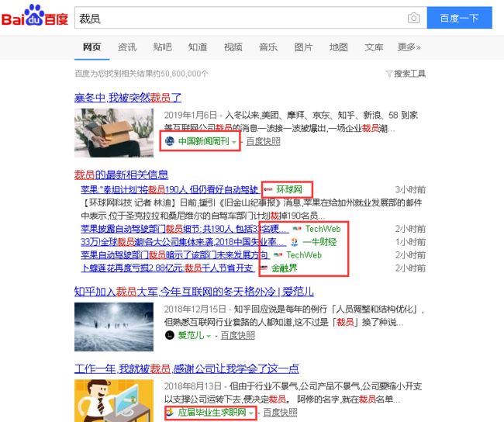Viewport: 504px width, 422px height.
Task: Switch to the 文库 tab
Action: click(374, 47)
